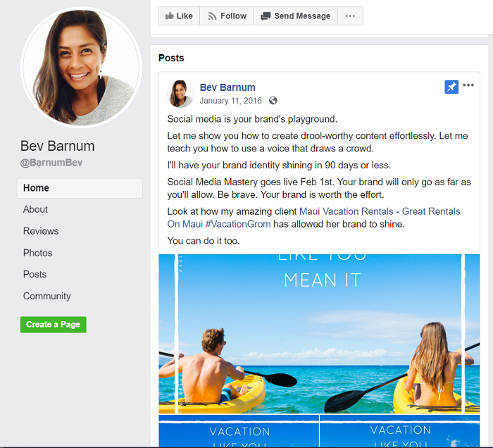The image size is (493, 448).
Task: Go to the About section
Action: 35,209
